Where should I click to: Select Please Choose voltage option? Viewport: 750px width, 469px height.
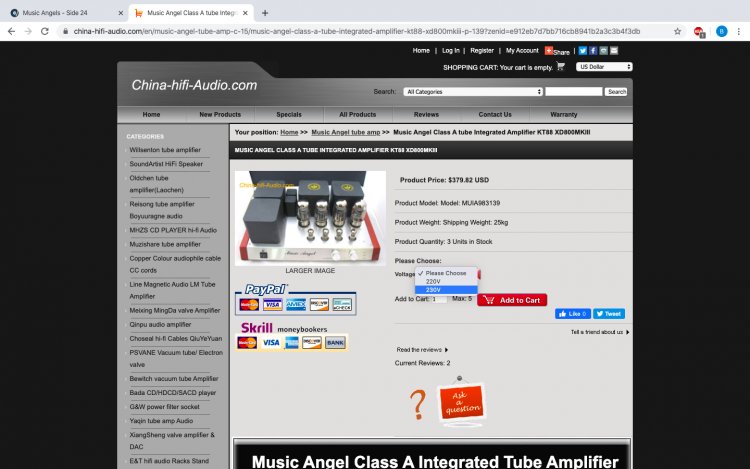446,273
